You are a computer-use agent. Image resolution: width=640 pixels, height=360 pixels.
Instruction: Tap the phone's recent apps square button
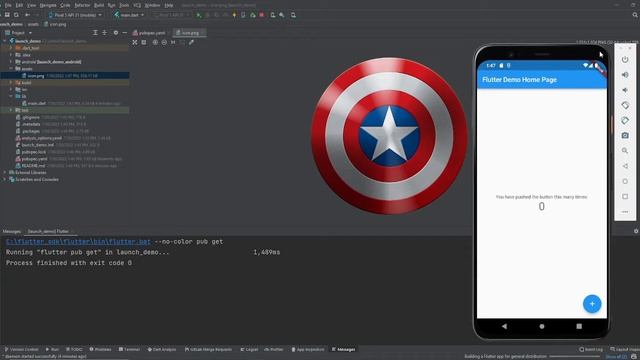pos(579,326)
